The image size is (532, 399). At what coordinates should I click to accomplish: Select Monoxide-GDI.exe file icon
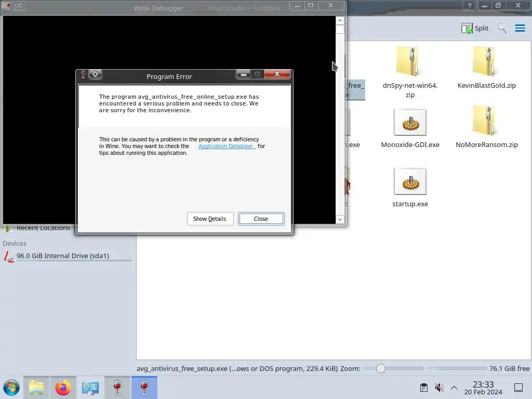coord(410,122)
